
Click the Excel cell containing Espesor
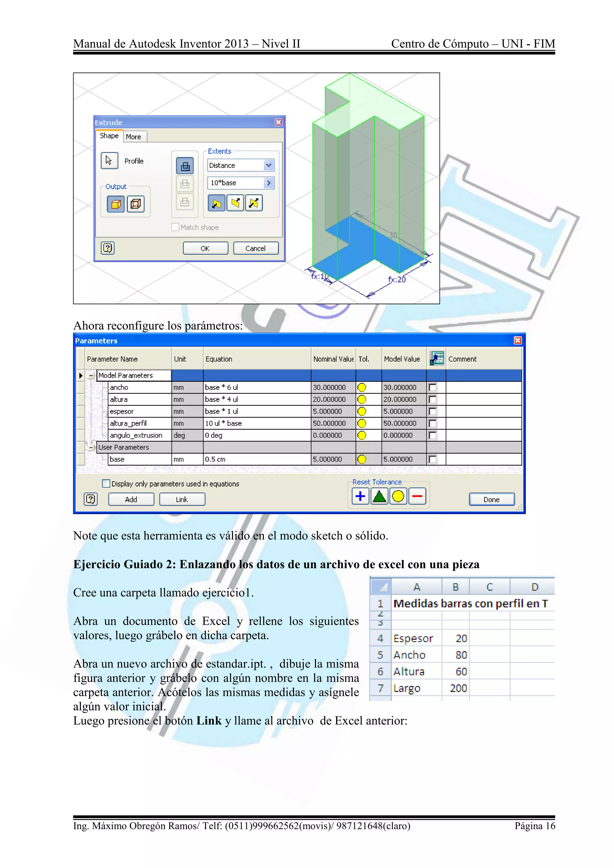[x=416, y=638]
